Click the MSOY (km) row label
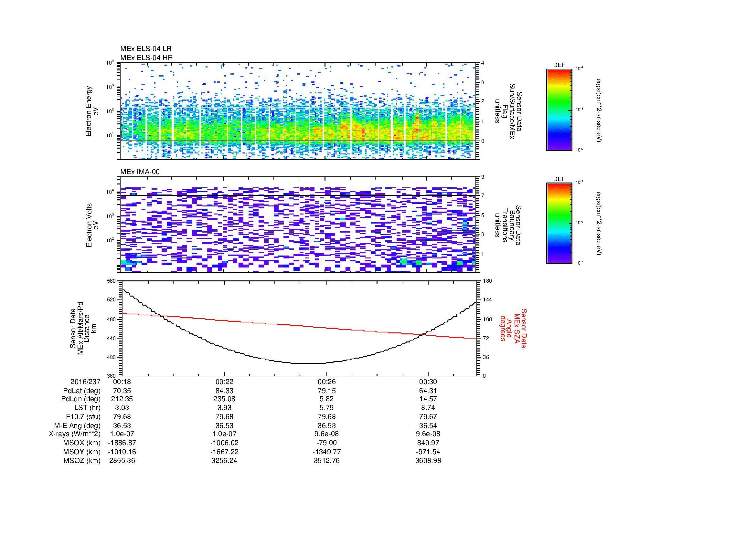This screenshot has width=756, height=534. coord(82,452)
